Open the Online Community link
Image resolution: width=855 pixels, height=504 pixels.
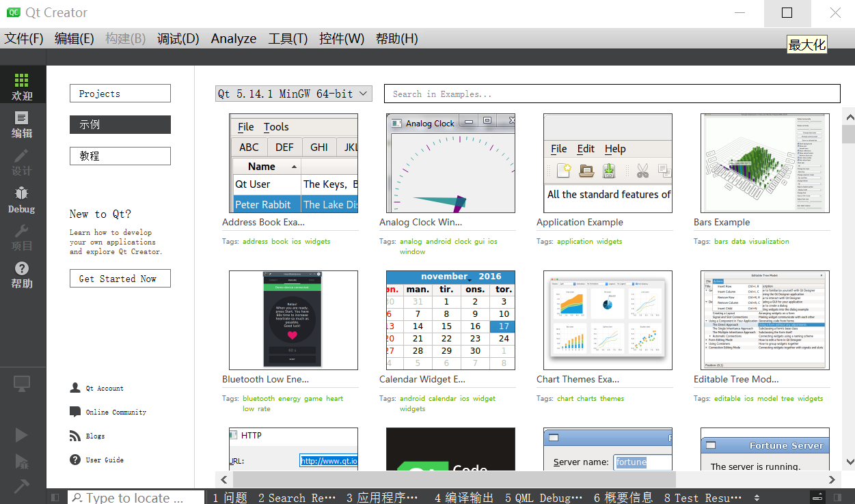(116, 412)
